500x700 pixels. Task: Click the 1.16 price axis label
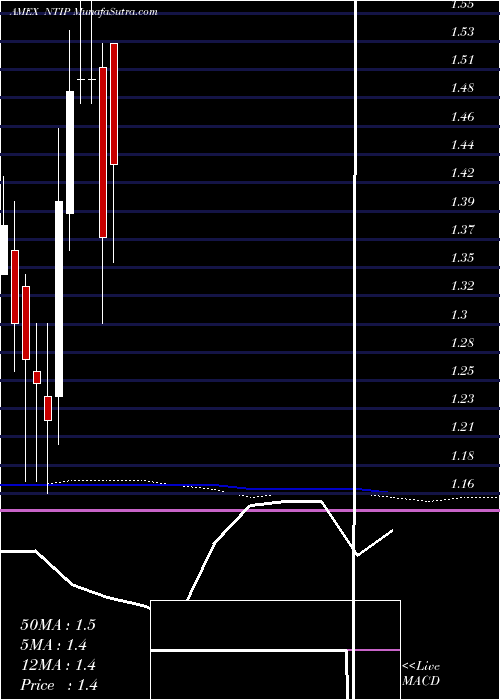click(x=462, y=484)
